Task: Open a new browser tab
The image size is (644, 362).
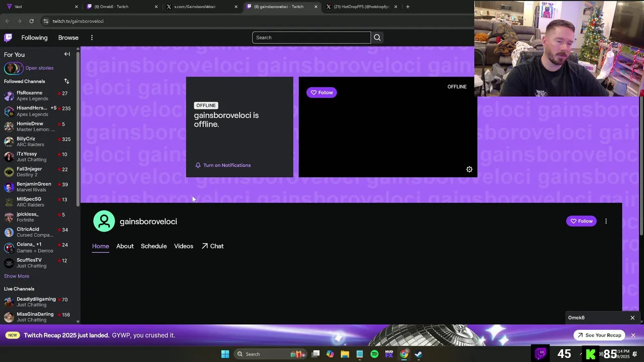Action: (x=408, y=7)
